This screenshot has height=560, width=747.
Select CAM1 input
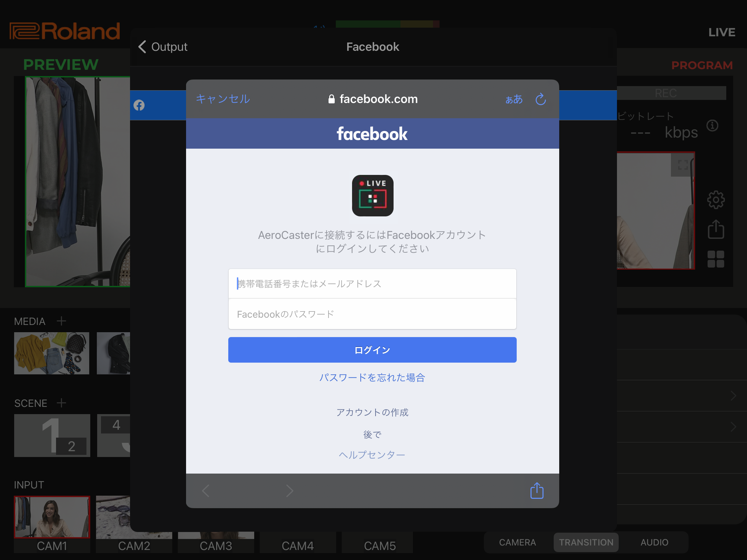click(52, 524)
